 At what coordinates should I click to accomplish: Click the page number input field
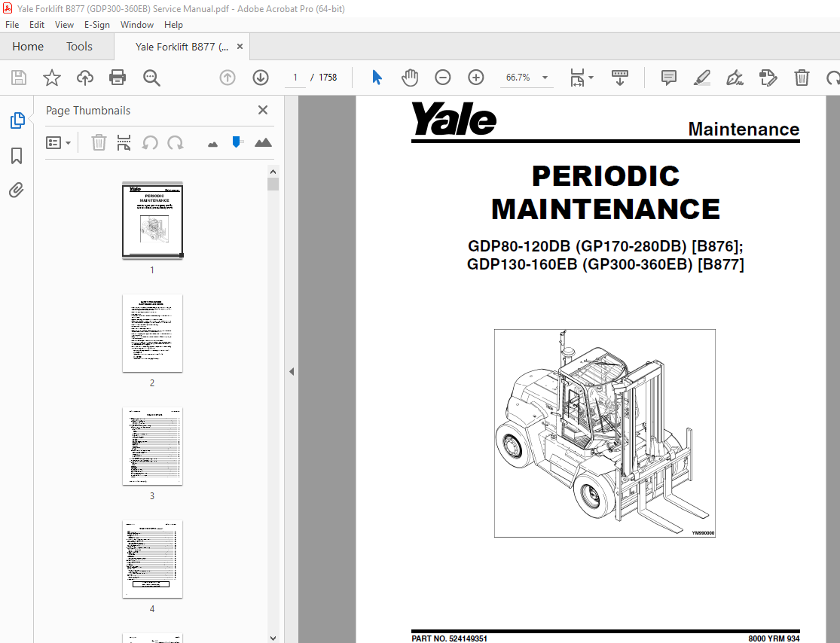[x=295, y=78]
